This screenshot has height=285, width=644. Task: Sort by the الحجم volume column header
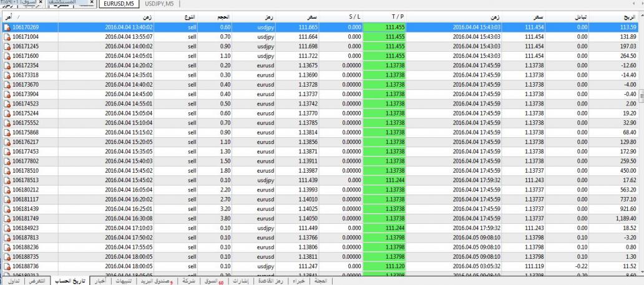(x=215, y=17)
